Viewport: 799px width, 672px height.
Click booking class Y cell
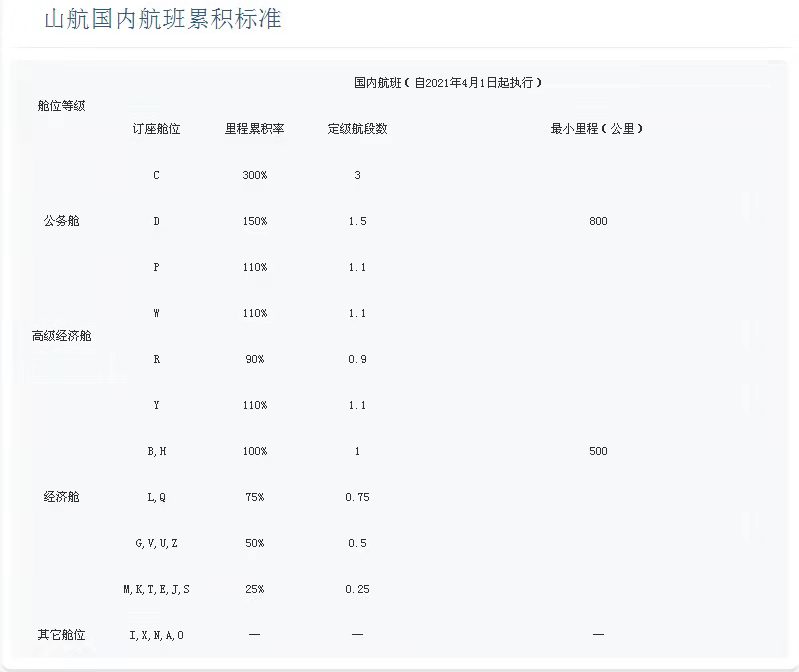click(156, 405)
